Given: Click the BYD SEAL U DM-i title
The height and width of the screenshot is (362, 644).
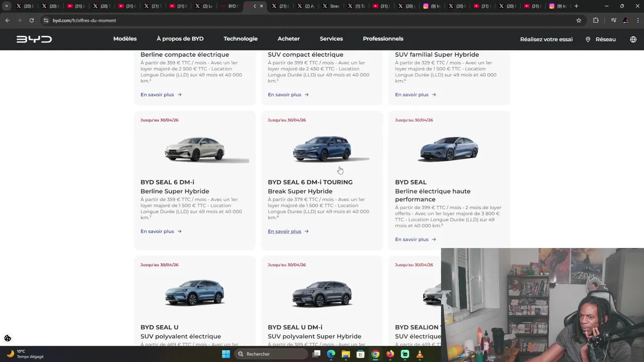Looking at the screenshot, I should click(295, 327).
